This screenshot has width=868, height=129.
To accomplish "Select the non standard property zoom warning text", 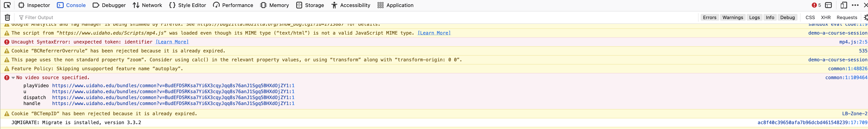I will coord(237,60).
